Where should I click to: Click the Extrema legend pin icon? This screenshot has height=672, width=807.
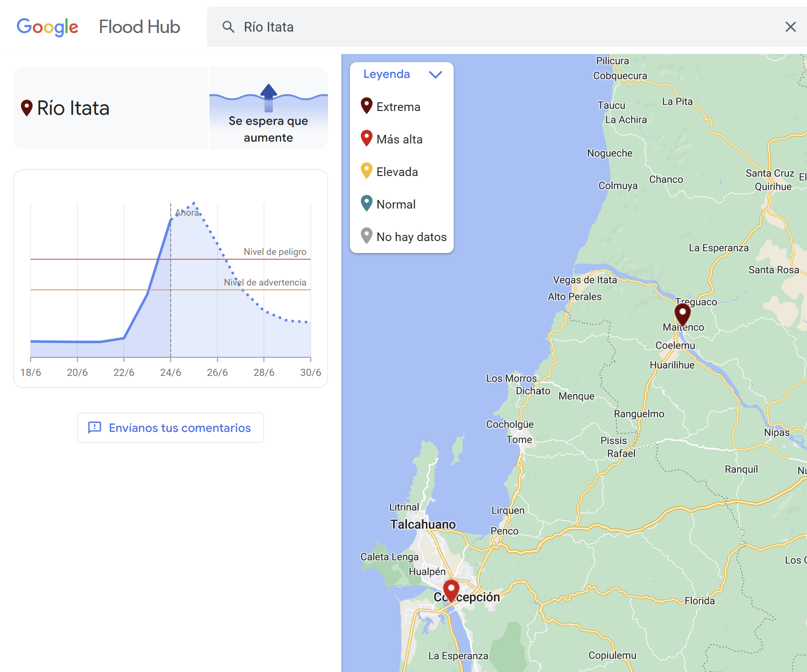[366, 106]
